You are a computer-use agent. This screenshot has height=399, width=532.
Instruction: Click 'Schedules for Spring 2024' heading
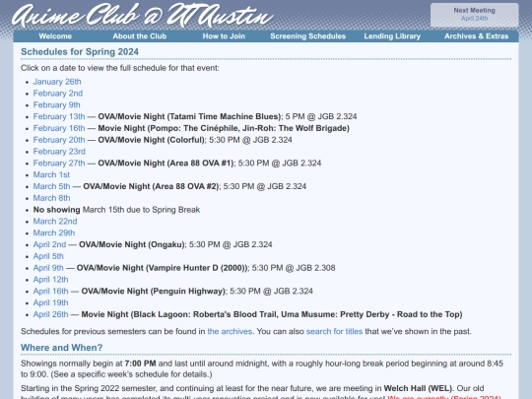(x=80, y=52)
